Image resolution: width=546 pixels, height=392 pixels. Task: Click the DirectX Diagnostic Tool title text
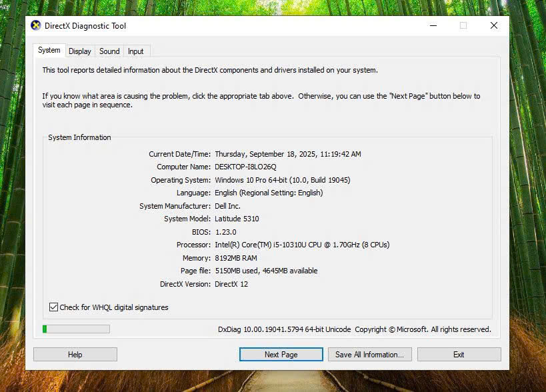(x=85, y=26)
